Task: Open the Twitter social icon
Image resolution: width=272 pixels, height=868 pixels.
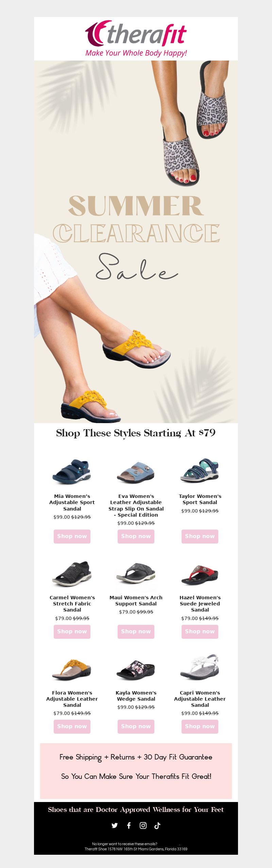Action: click(x=115, y=825)
